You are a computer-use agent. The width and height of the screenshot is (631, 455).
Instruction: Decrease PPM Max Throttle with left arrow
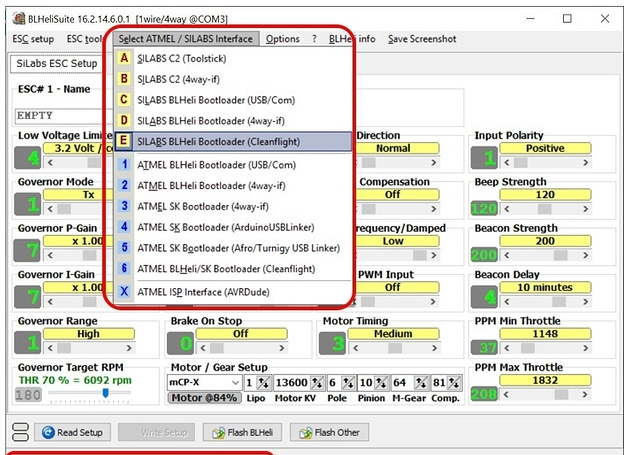[x=507, y=395]
